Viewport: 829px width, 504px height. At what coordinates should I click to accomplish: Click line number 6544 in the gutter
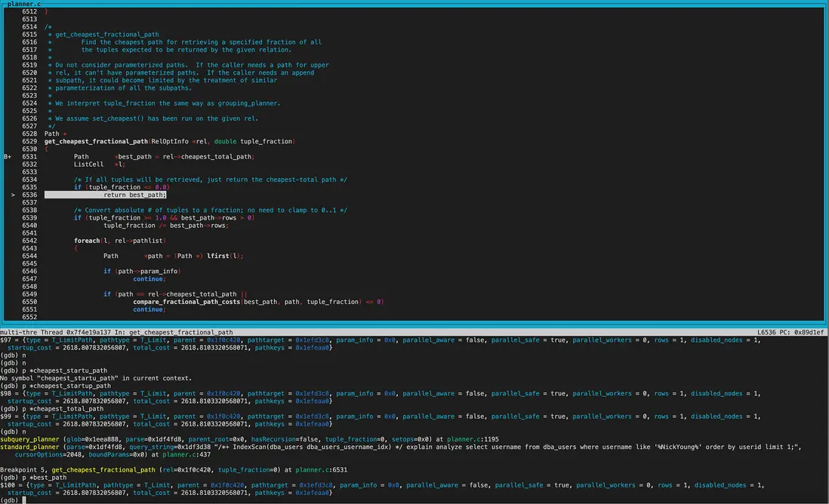(29, 256)
